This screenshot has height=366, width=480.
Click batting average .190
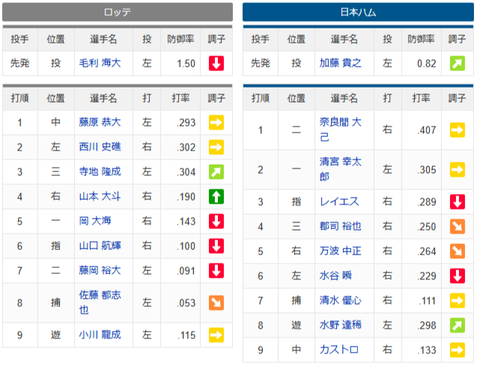point(186,197)
